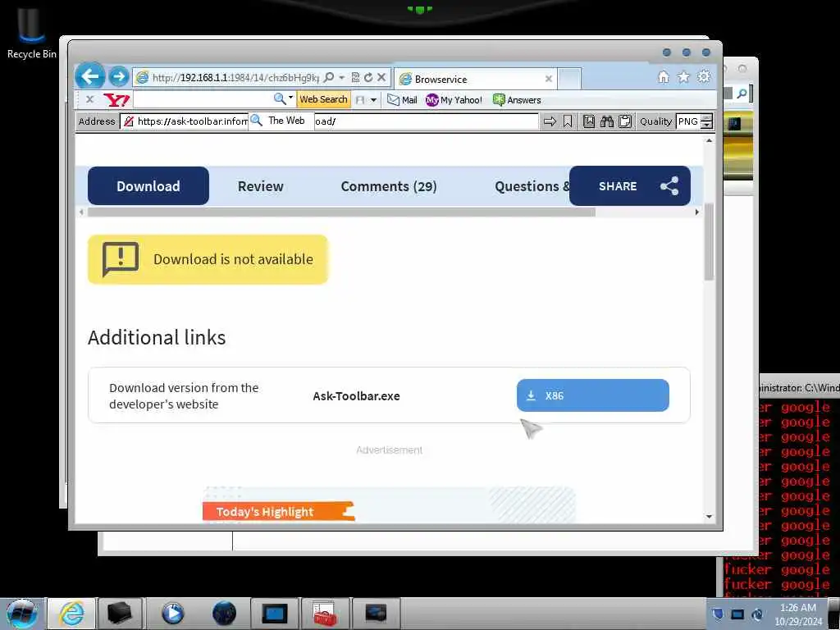Click the Web Search button
840x630 pixels.
click(323, 99)
